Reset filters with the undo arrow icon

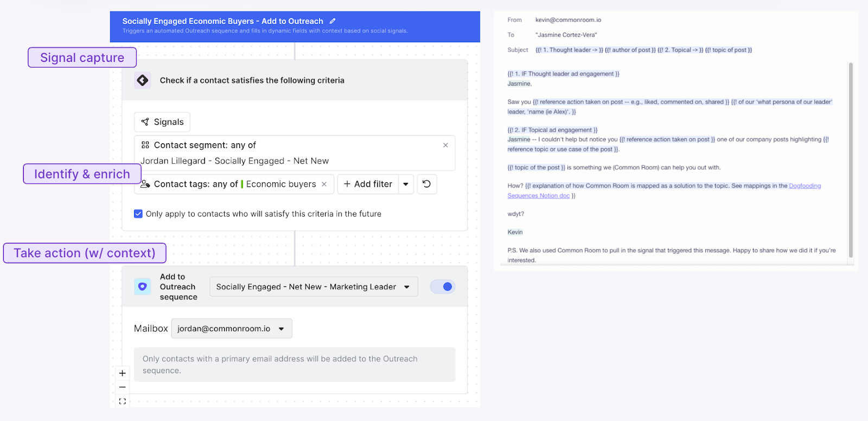(x=427, y=184)
